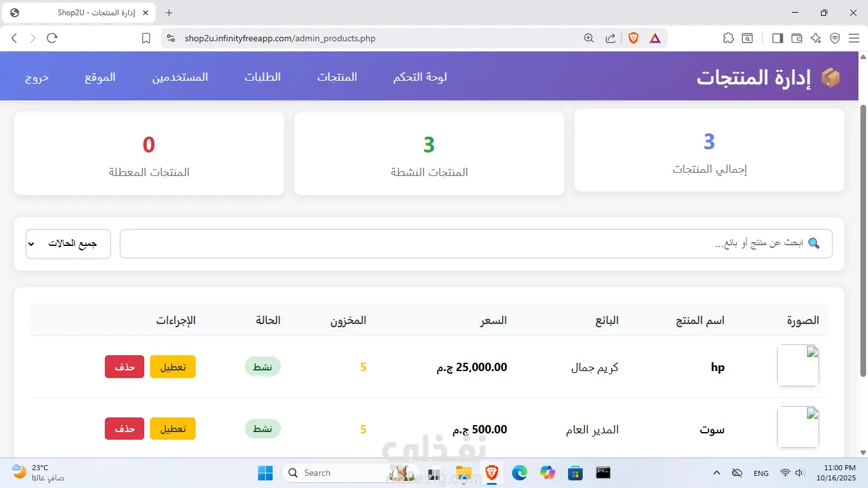The image size is (868, 488).
Task: Open Brave browser taskbar icon
Action: tap(492, 473)
